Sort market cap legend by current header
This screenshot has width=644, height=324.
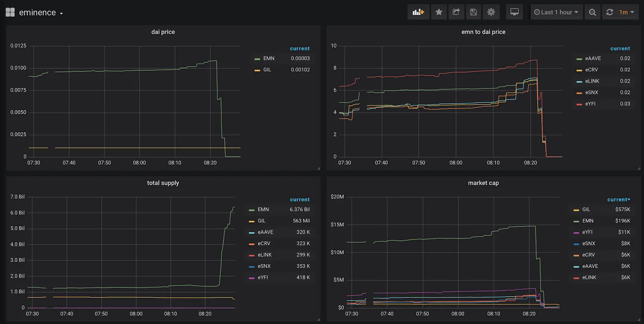coord(618,200)
